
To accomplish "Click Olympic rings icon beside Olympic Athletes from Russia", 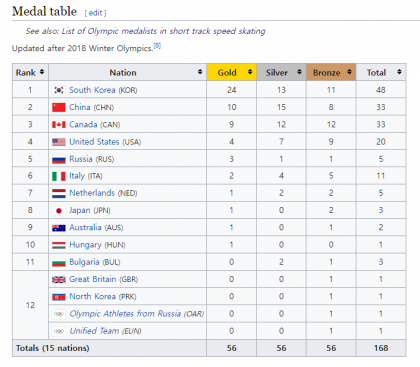I will pyautogui.click(x=59, y=314).
